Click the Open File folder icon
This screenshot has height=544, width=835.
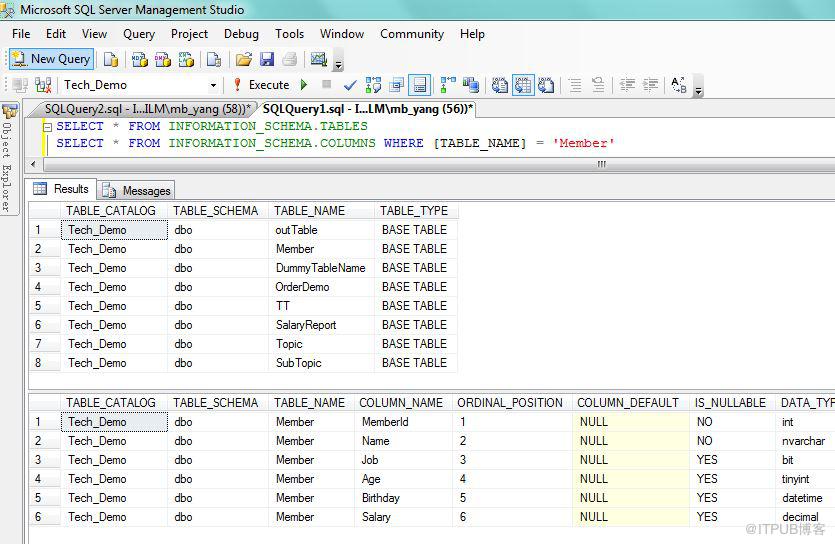coord(244,59)
